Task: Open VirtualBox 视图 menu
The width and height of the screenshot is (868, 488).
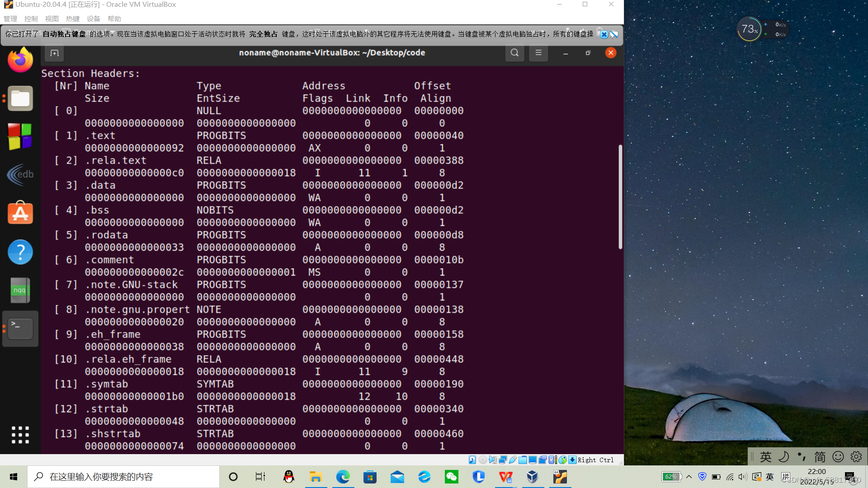Action: (52, 19)
